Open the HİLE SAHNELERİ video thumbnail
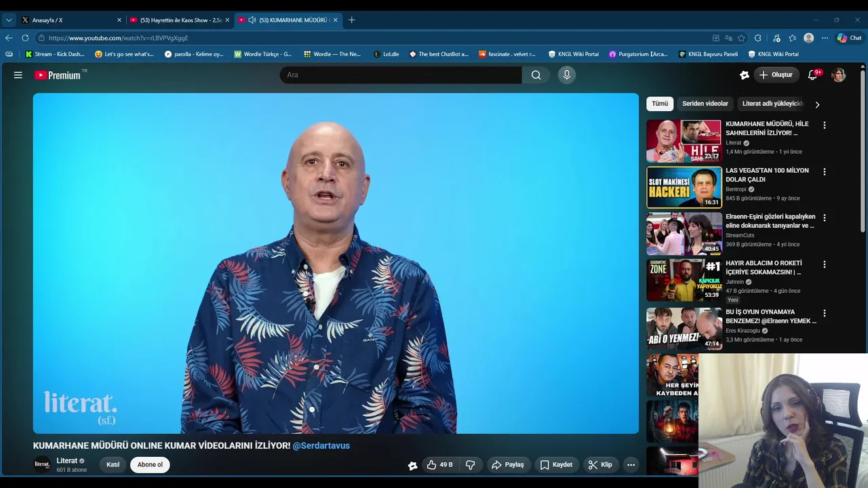 pos(684,141)
